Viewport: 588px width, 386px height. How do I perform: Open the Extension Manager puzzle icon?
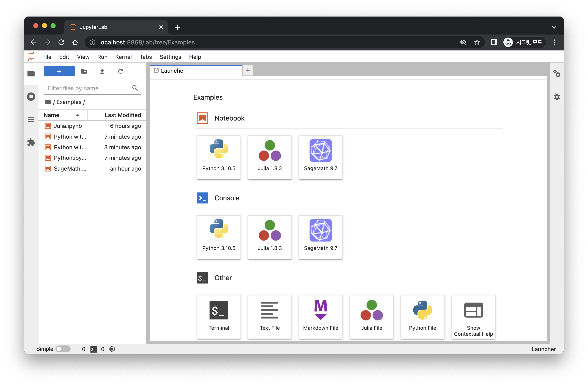(31, 142)
